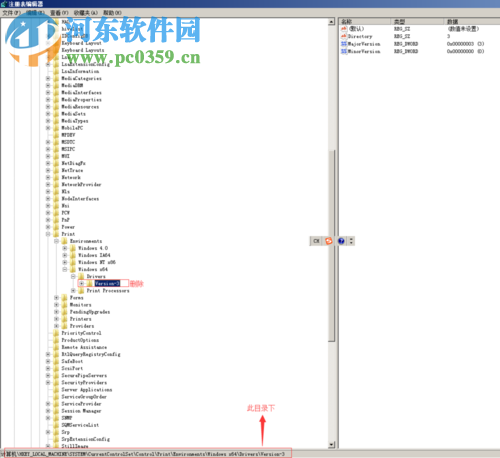This screenshot has width=500, height=458.
Task: Open the language bar options arrow
Action: click(x=351, y=241)
